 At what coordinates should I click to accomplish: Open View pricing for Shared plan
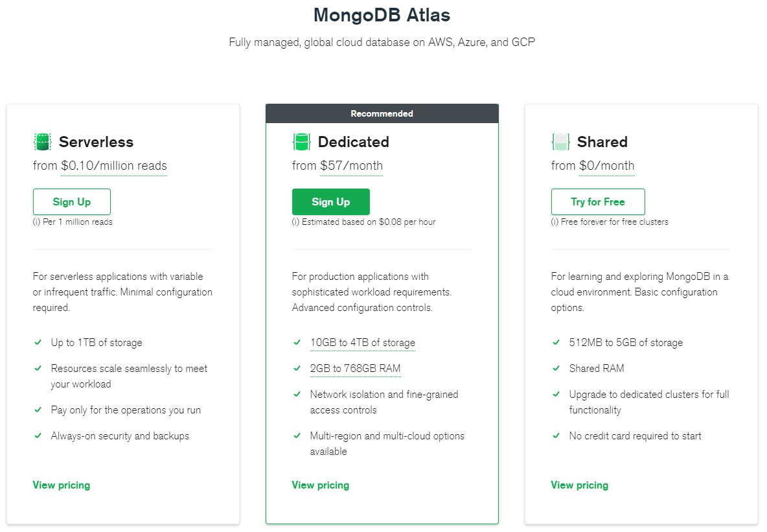tap(579, 485)
